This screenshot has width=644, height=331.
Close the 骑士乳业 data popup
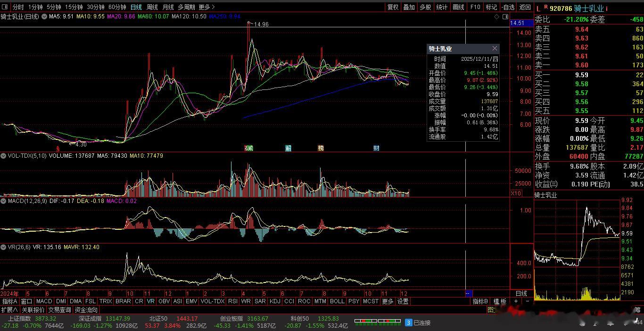pos(495,48)
